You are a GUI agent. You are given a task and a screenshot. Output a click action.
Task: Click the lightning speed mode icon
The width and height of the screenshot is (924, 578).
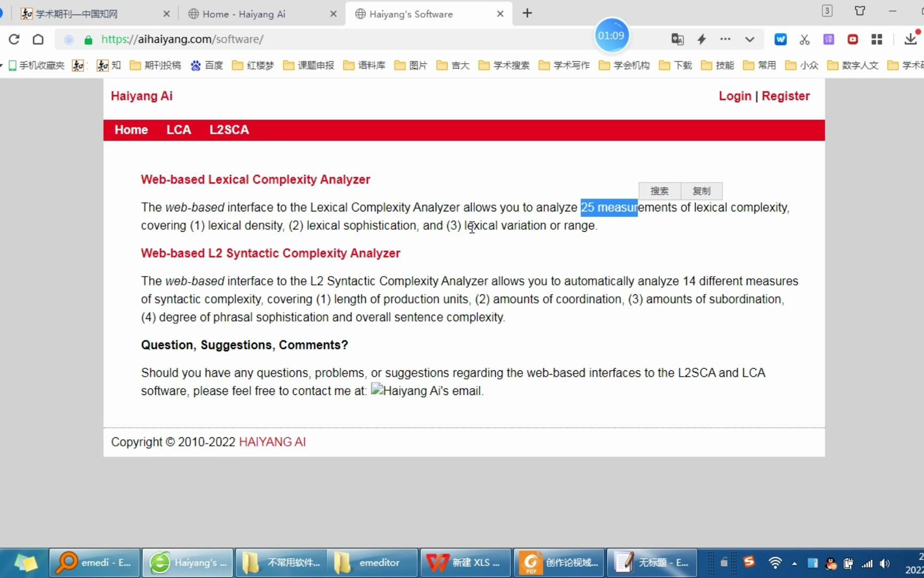(702, 39)
